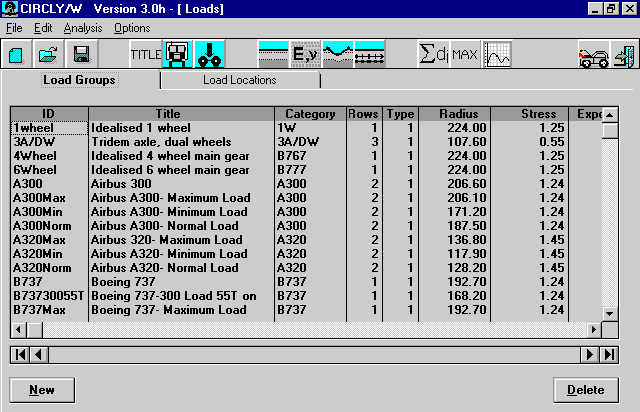The height and width of the screenshot is (412, 640).
Task: Switch to the Load Locations tab
Action: [240, 80]
